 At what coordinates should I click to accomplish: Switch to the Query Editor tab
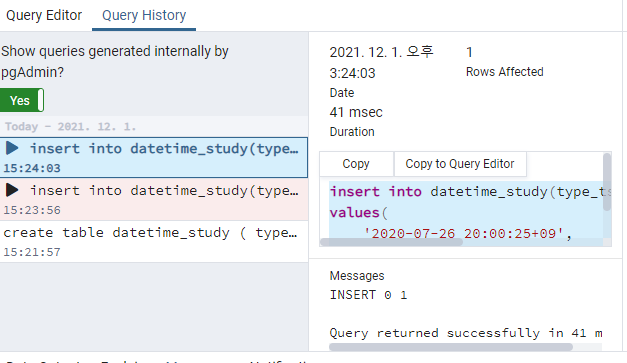[x=44, y=15]
